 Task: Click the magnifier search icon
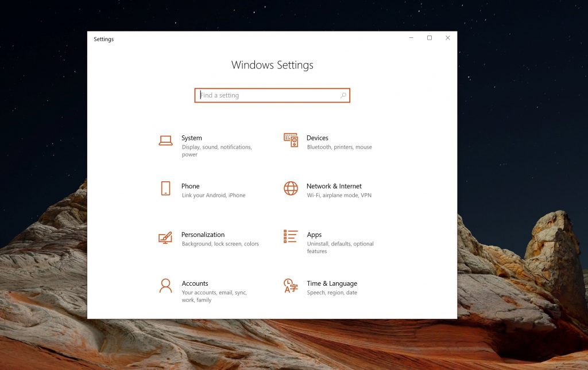tap(343, 95)
